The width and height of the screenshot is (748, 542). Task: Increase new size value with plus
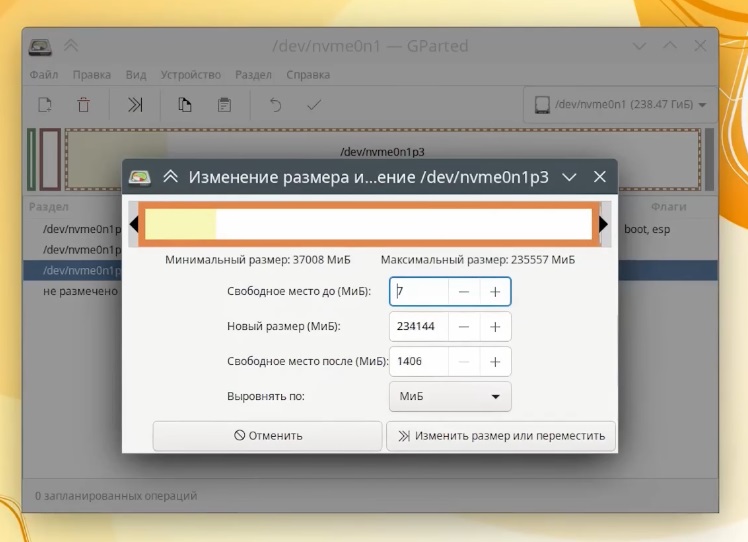click(495, 327)
